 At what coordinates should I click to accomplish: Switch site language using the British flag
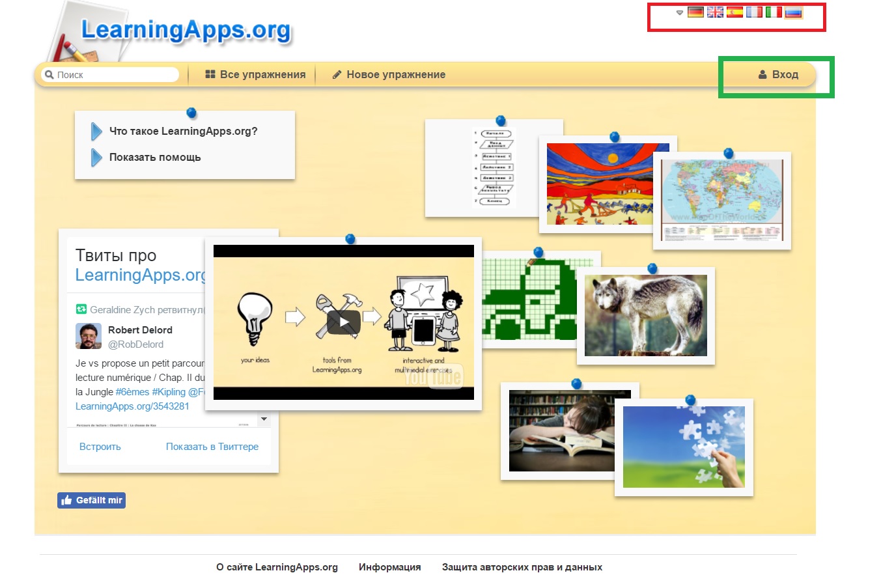pos(715,11)
